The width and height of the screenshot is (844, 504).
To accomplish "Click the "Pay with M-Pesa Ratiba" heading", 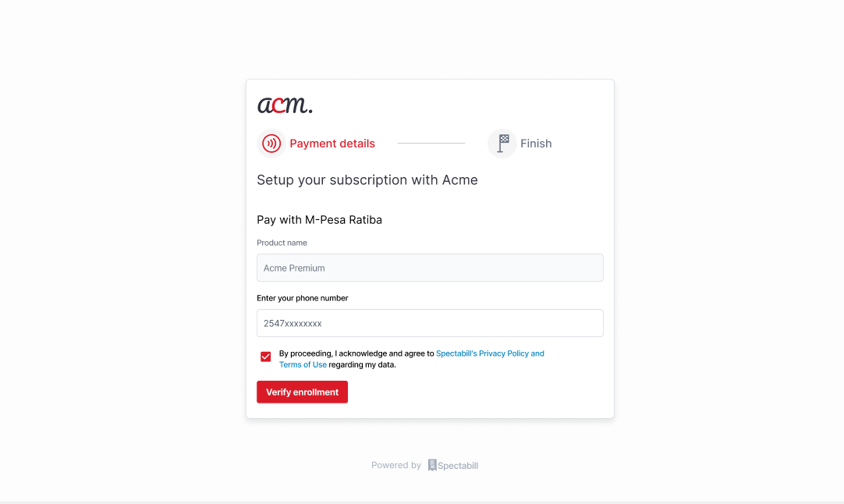I will 320,220.
